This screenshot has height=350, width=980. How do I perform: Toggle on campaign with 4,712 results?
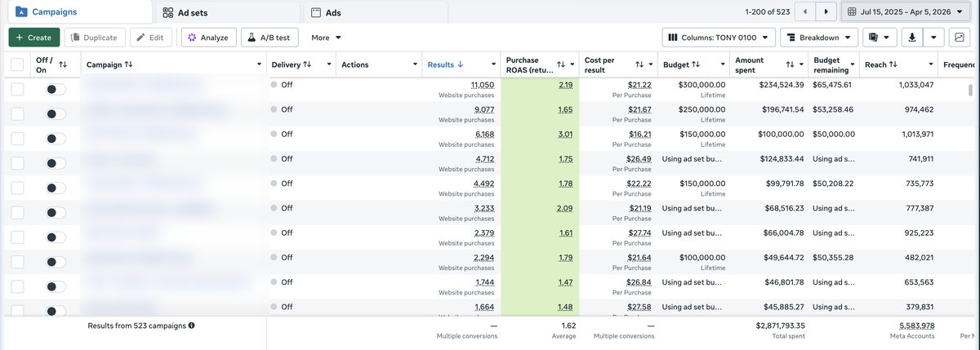click(56, 164)
